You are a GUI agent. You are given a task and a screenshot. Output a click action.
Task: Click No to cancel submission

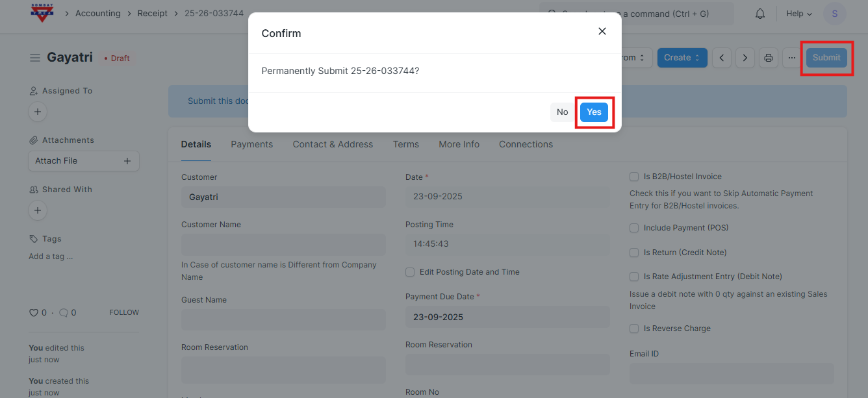coord(562,112)
